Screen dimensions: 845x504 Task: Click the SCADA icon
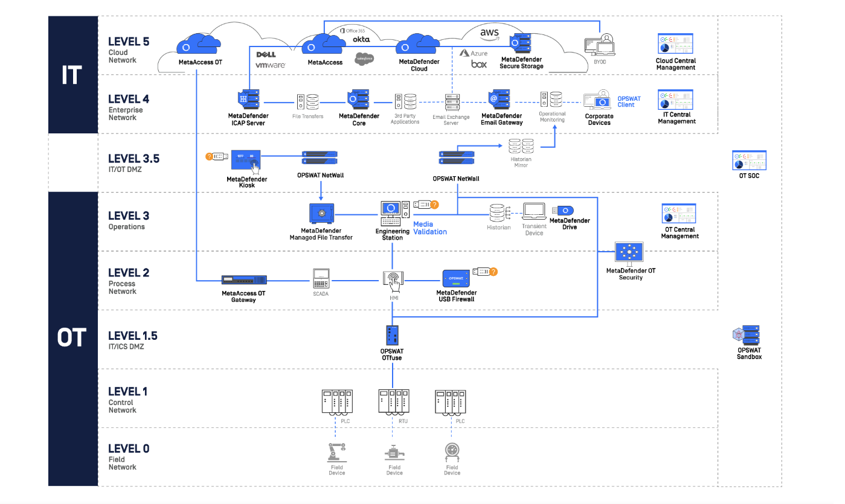click(321, 278)
